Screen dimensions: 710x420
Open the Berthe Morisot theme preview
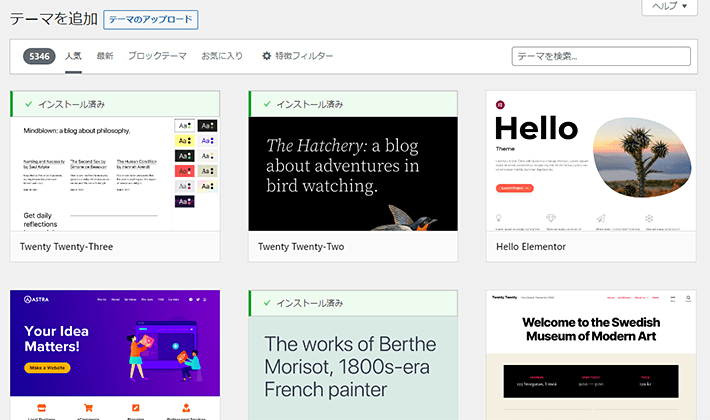coord(353,368)
